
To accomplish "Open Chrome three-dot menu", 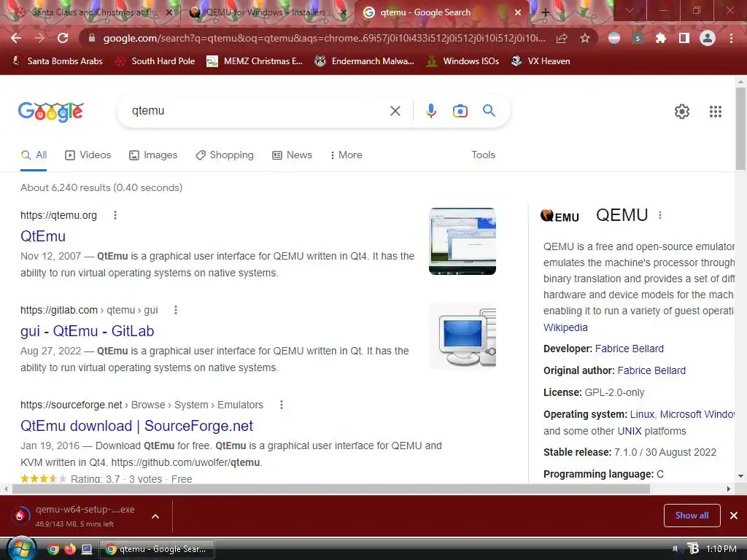I will (731, 38).
